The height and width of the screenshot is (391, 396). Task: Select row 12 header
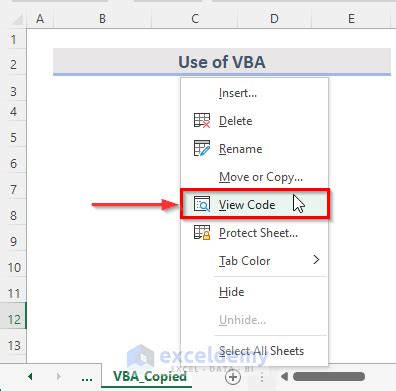pyautogui.click(x=13, y=319)
